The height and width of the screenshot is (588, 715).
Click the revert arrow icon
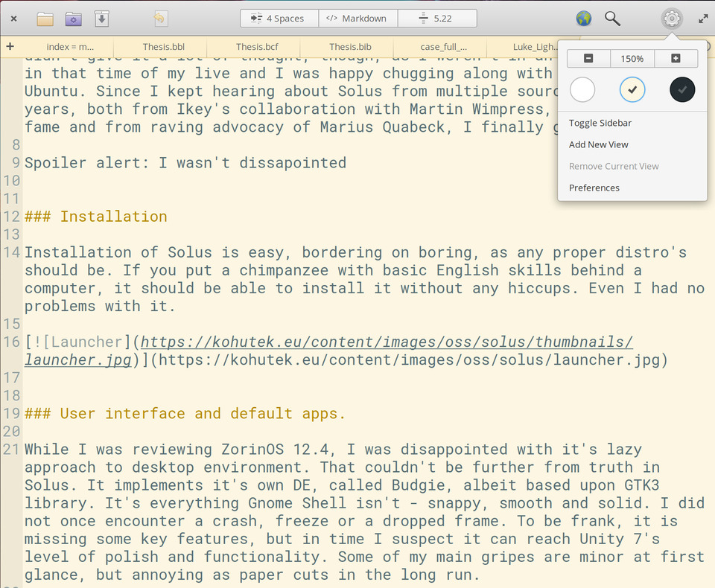click(159, 19)
